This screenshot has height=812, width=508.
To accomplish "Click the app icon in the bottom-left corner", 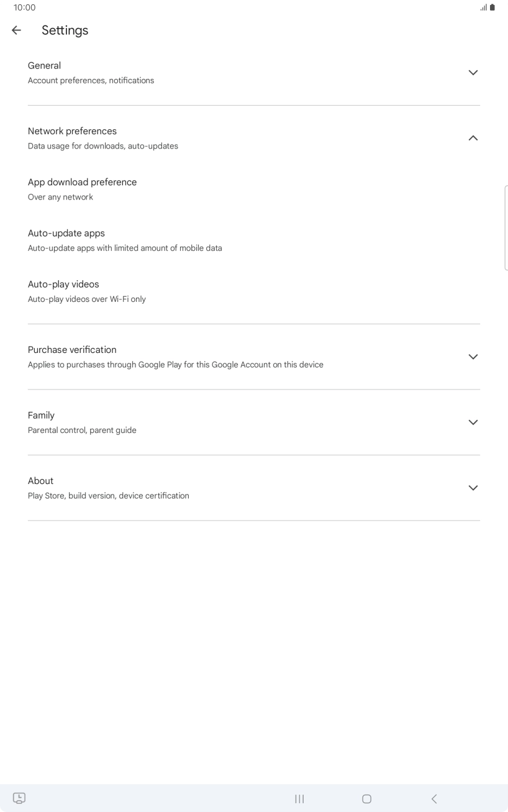I will pyautogui.click(x=18, y=798).
